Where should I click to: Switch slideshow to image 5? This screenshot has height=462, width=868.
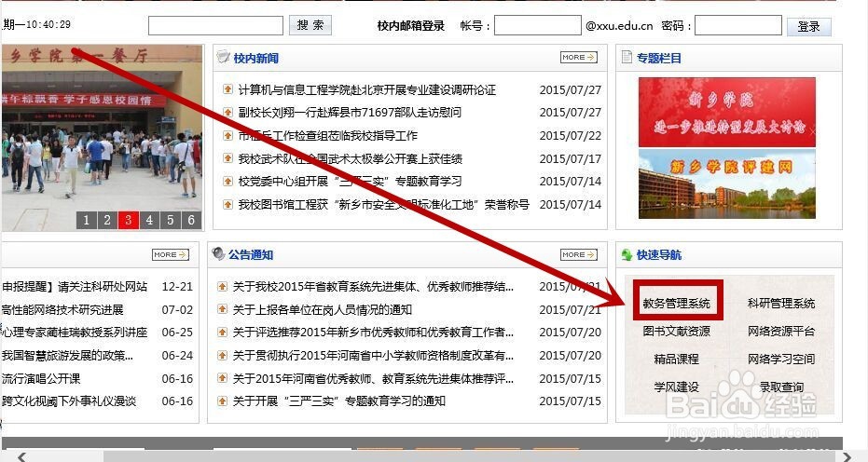(x=171, y=220)
